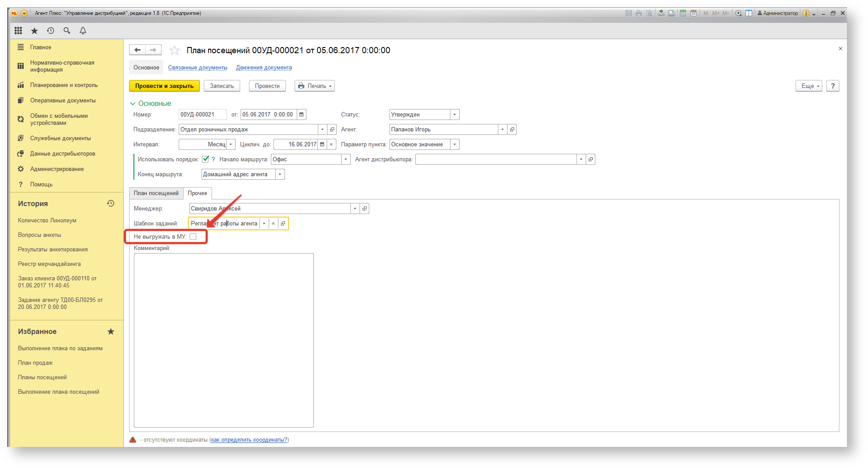Open Статус dropdown arrow

tap(455, 115)
